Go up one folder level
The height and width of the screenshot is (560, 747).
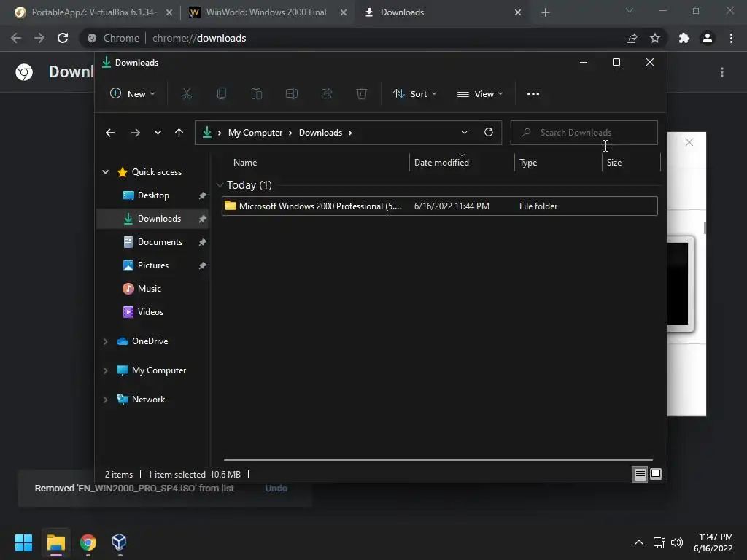(179, 133)
